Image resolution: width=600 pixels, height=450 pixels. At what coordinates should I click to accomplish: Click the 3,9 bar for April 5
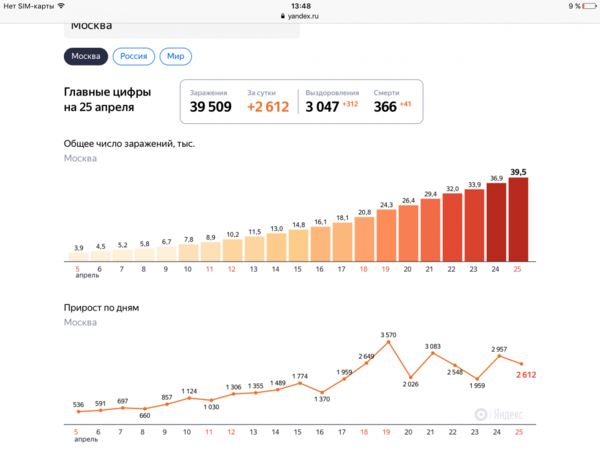coord(77,256)
